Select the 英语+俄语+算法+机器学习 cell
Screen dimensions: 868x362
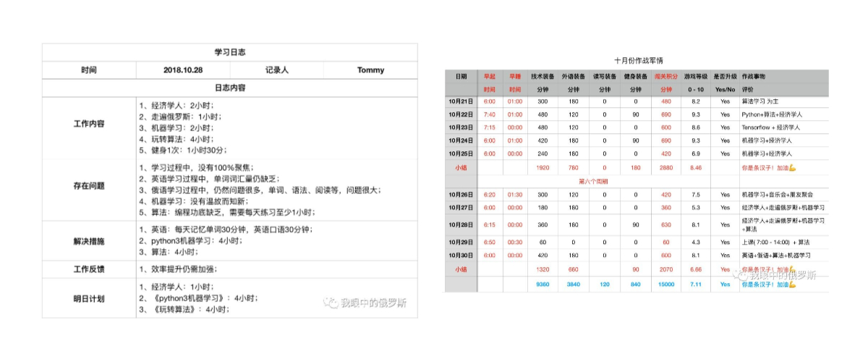tap(776, 255)
